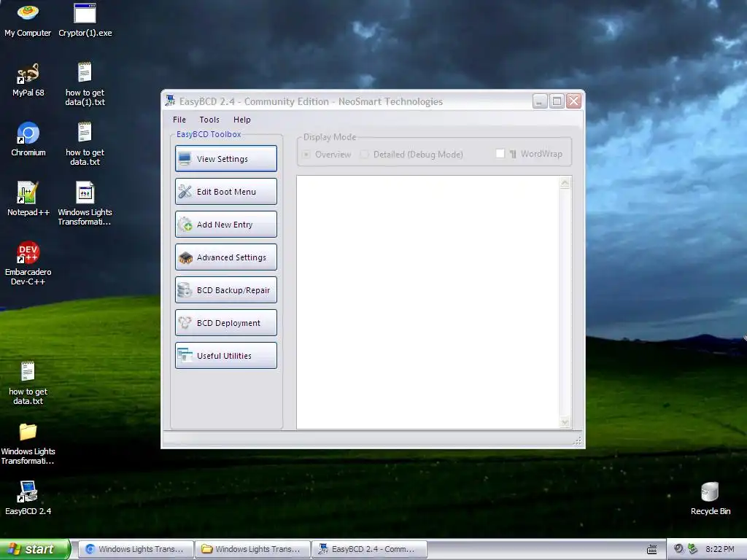Click the EasyBCD title bar app icon
This screenshot has width=747, height=560.
point(170,101)
